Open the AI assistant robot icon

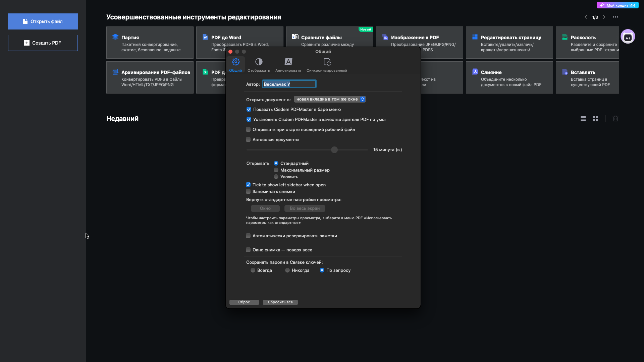pos(628,37)
